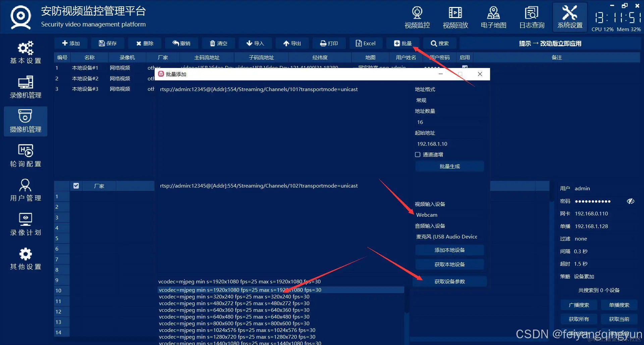The width and height of the screenshot is (644, 345).
Task: Open 其他设置 other settings
Action: point(25,259)
